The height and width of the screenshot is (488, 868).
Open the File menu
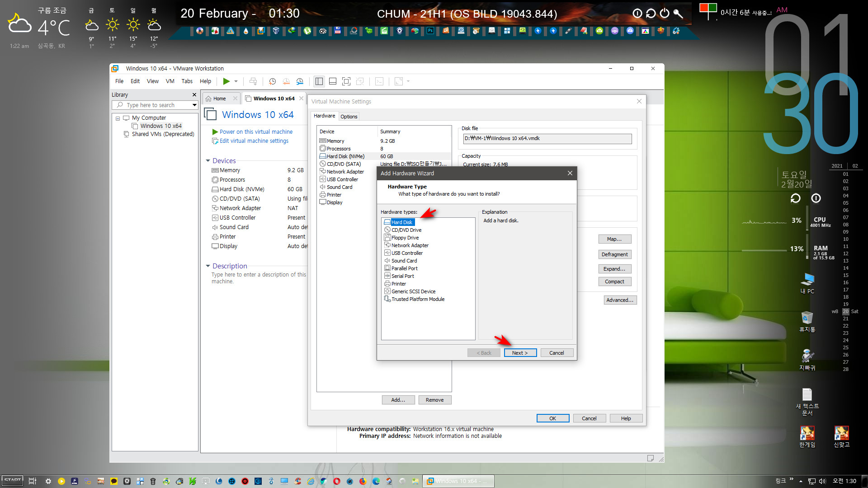click(119, 81)
